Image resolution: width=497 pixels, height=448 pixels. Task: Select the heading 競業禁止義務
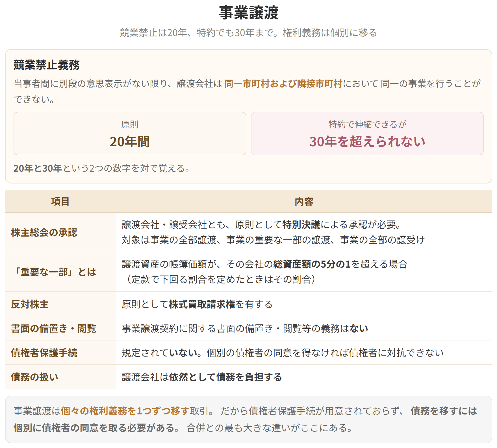[47, 65]
